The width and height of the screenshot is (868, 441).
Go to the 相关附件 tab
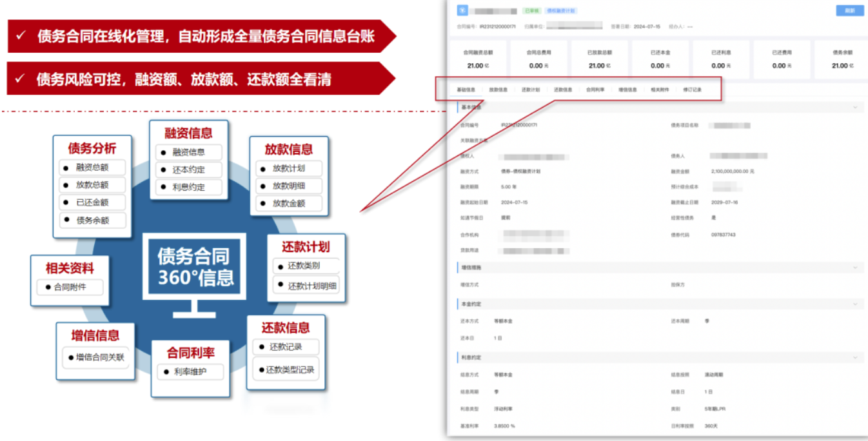(x=660, y=90)
